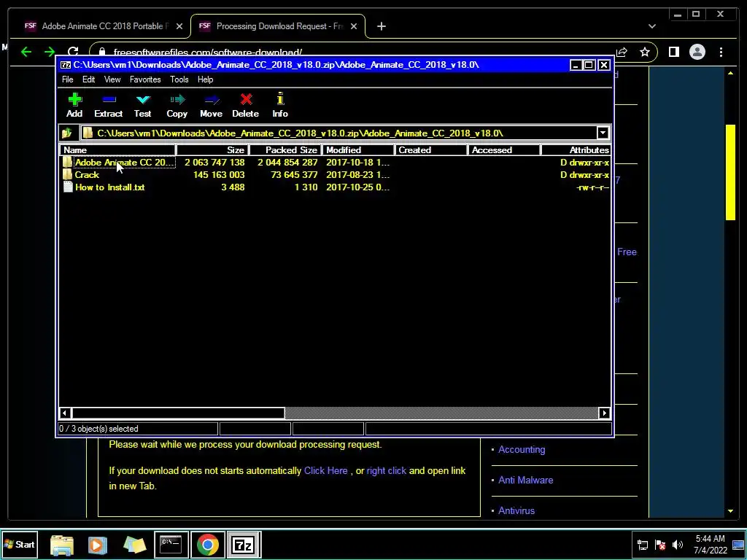Switch to Processing Download Request tab

click(x=279, y=26)
